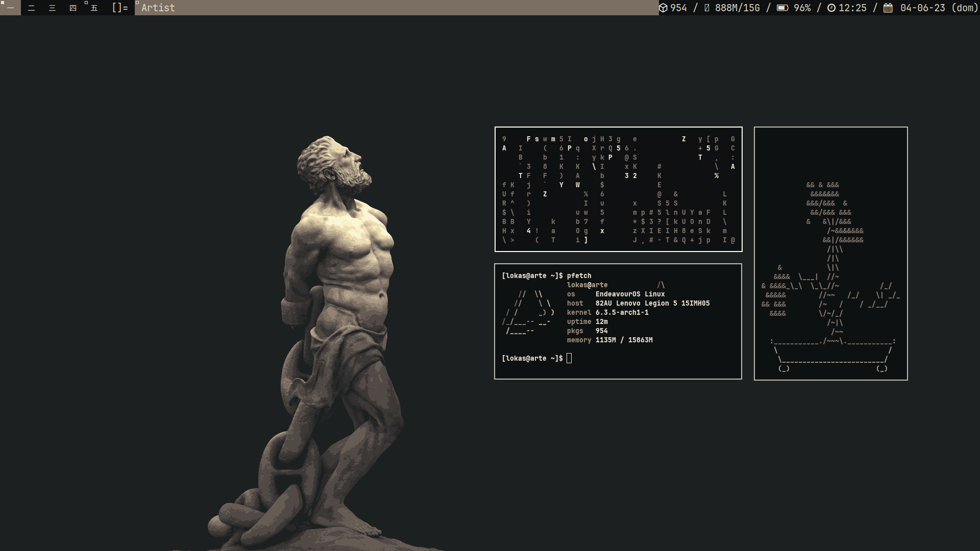Toggle the []= tiling layout symbol
Viewport: 980px width, 551px height.
click(120, 8)
